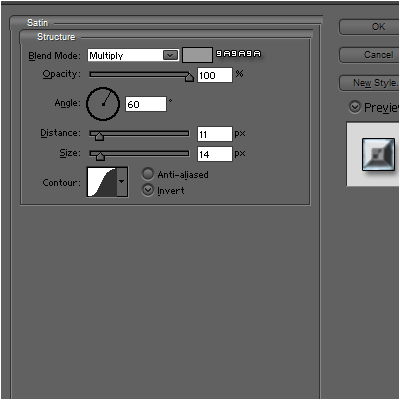Image resolution: width=400 pixels, height=400 pixels.
Task: Click the Distance field showing 11
Action: pyautogui.click(x=215, y=134)
